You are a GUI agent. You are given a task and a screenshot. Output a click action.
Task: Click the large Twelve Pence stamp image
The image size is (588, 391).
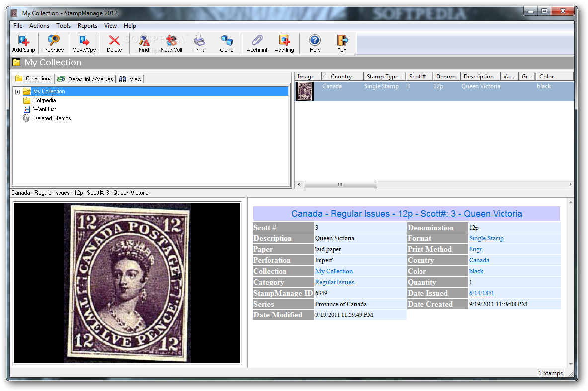pos(127,283)
